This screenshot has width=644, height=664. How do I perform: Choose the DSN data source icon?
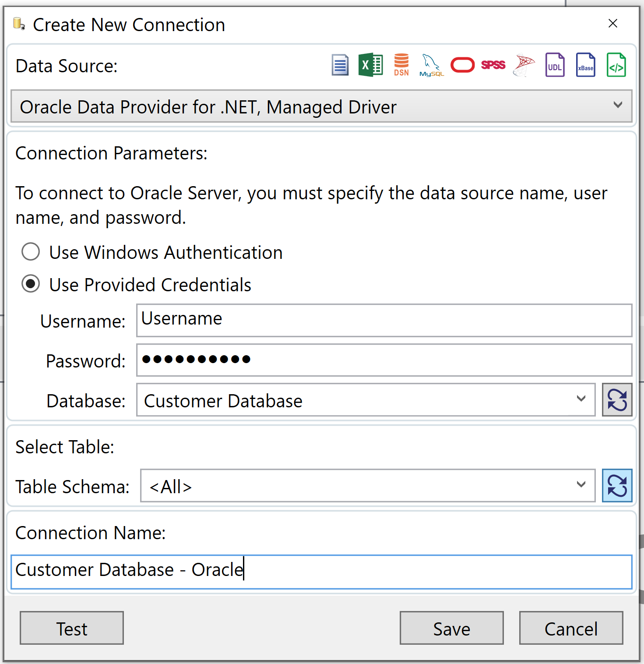(401, 65)
